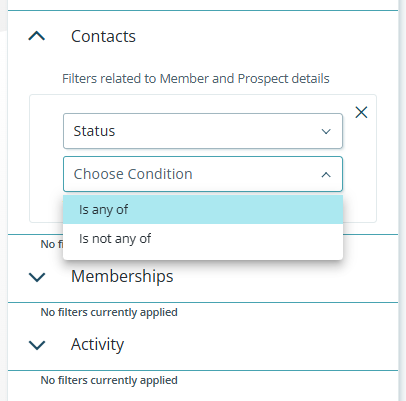
Task: Expand the Memberships section chevron
Action: 37,277
